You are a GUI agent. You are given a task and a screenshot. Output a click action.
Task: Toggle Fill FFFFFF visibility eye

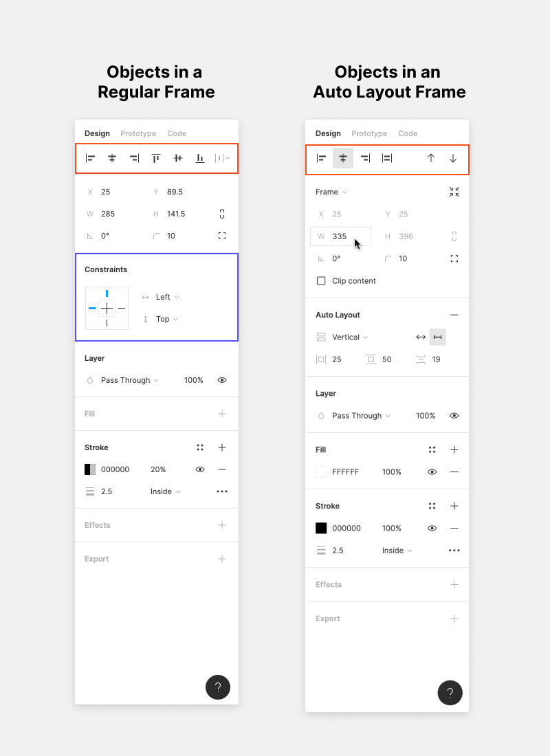(432, 472)
